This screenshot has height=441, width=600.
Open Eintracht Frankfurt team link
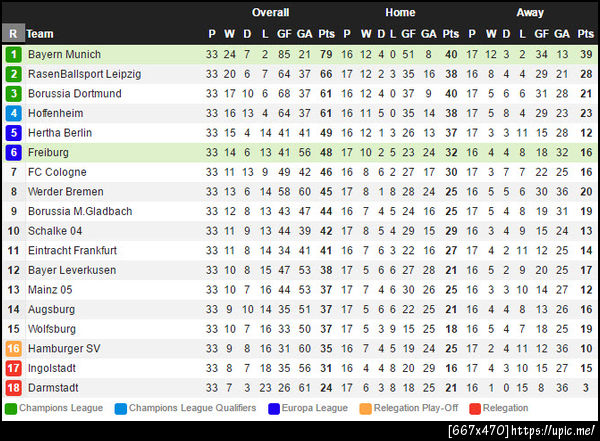pos(72,250)
